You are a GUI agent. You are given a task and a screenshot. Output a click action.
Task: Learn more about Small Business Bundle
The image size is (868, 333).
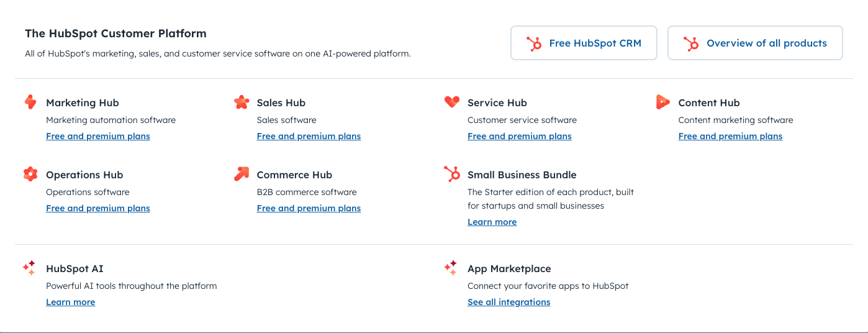[492, 222]
